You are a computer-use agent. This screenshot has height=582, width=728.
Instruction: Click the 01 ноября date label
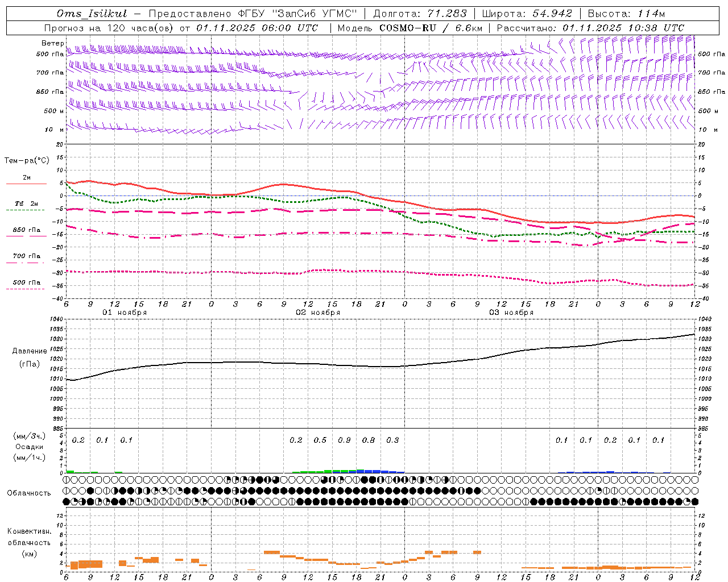pyautogui.click(x=125, y=313)
